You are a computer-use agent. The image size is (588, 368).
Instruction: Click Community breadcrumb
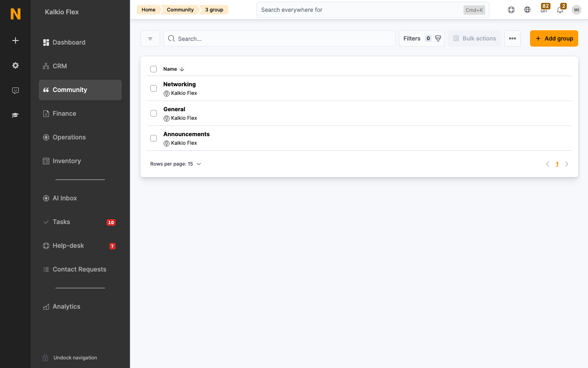[x=180, y=10]
